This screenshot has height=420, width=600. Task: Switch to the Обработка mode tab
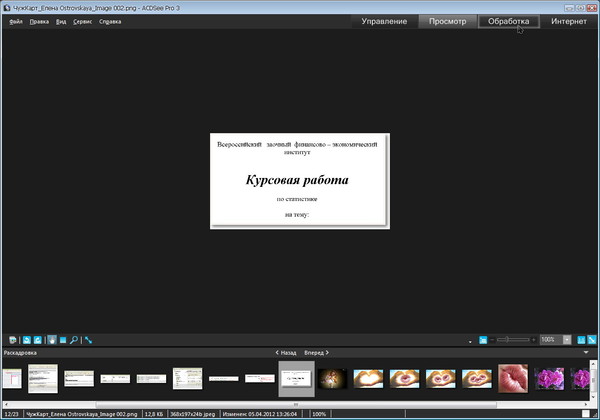tap(509, 21)
